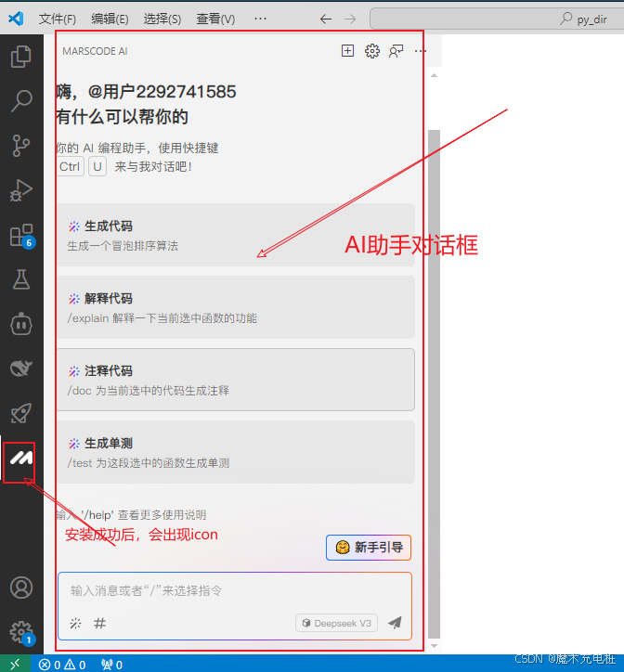Send message with paper plane icon
The height and width of the screenshot is (672, 624).
(x=395, y=623)
